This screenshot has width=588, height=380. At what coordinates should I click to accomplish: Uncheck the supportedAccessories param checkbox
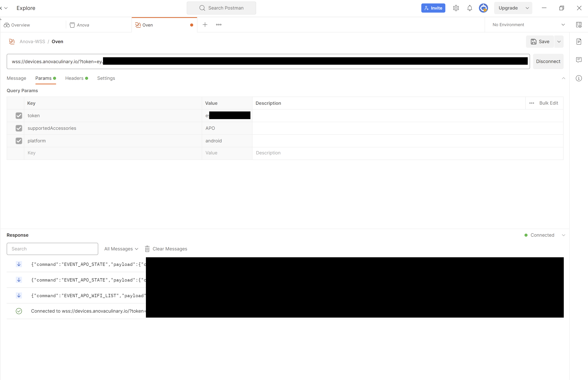tap(19, 128)
